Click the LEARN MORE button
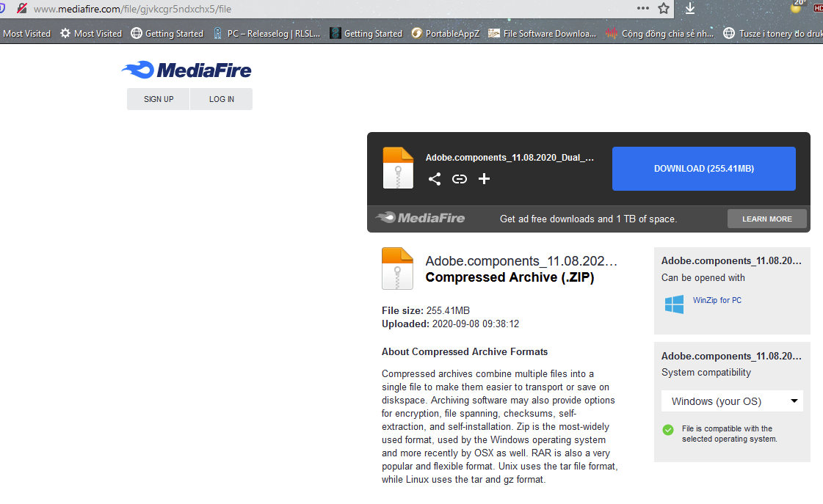This screenshot has height=504, width=823. pos(766,219)
